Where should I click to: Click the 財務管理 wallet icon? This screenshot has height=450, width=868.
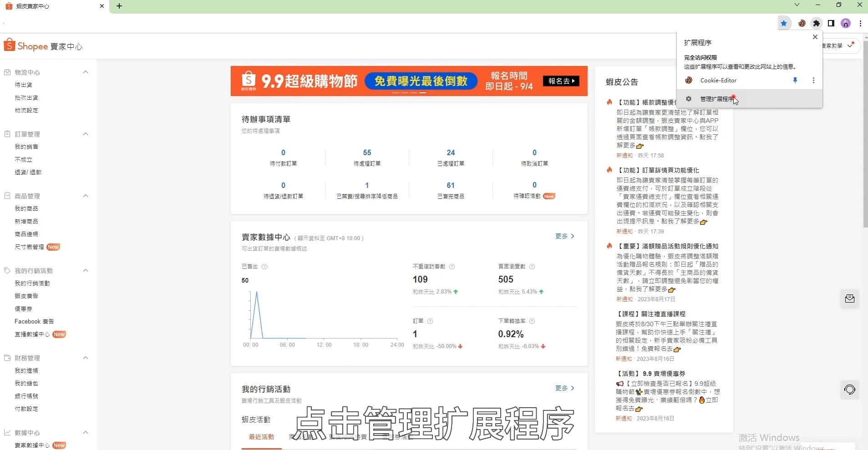point(7,358)
